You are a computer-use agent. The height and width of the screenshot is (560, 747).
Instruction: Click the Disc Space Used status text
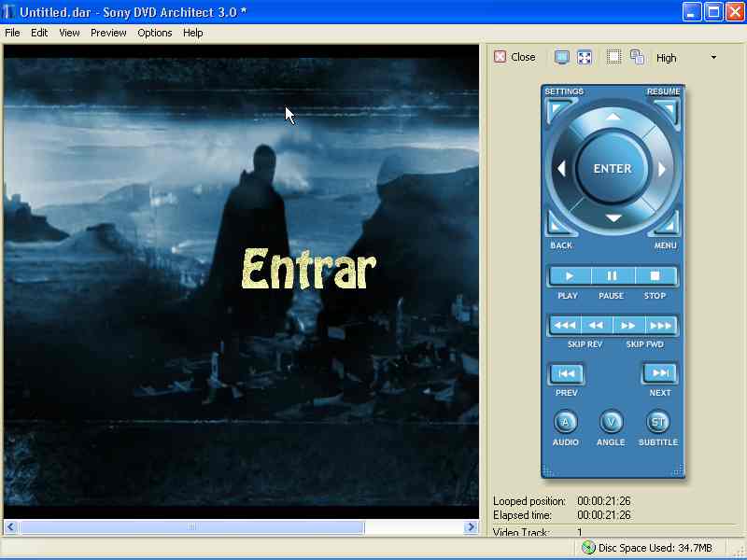tap(655, 548)
